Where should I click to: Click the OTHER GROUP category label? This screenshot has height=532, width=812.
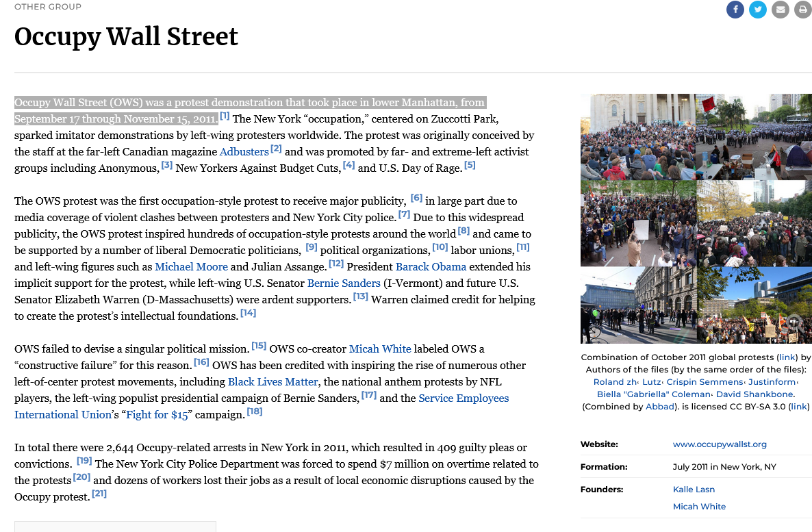click(x=48, y=7)
